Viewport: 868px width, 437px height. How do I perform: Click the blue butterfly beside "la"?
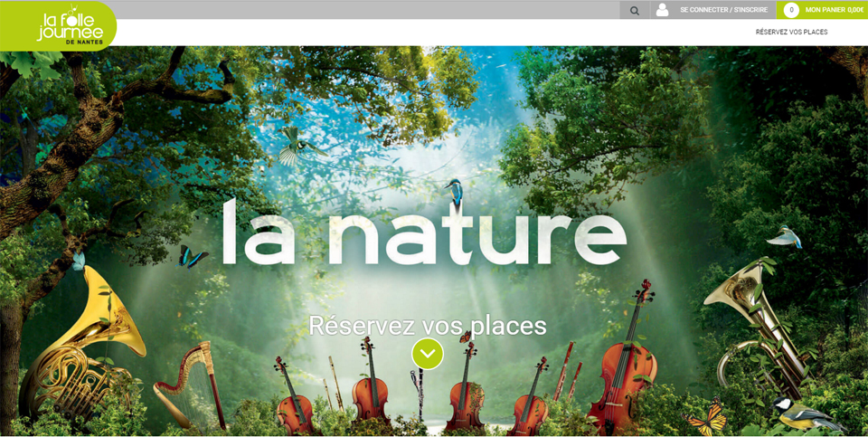coord(193,256)
